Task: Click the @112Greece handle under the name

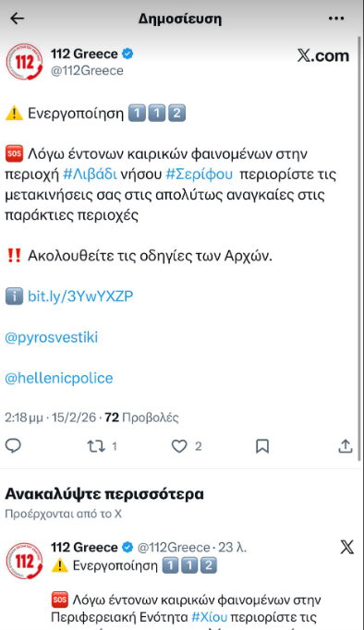Action: [x=87, y=71]
